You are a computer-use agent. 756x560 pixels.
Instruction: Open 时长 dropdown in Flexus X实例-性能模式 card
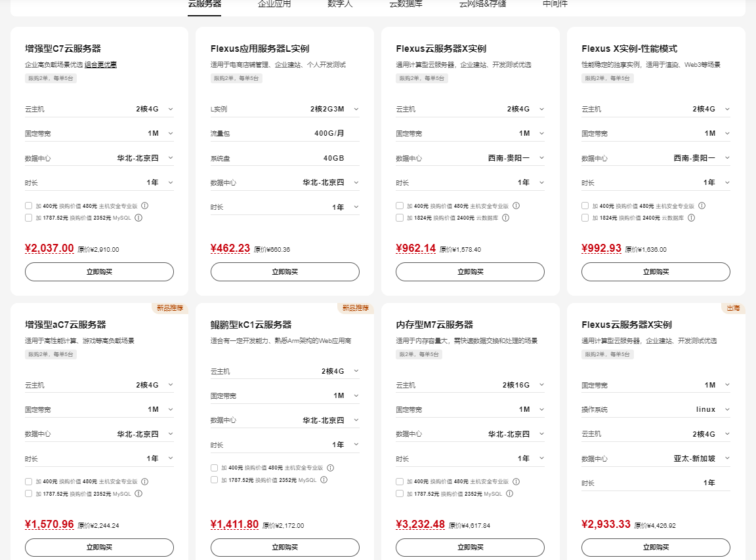(x=656, y=183)
